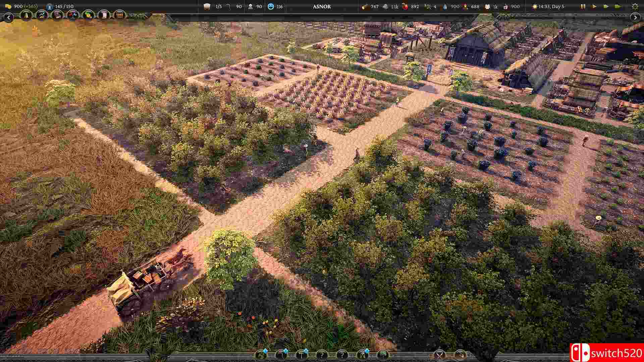Select the crossed tools demolish button

tap(440, 355)
